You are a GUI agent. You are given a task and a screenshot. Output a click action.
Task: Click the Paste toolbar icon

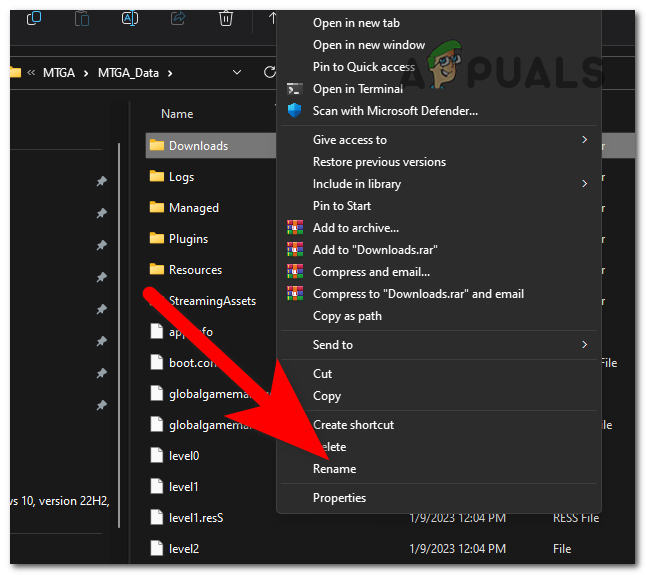tap(82, 19)
